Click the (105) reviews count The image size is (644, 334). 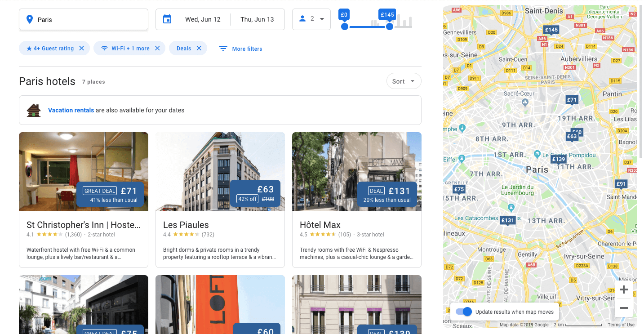click(345, 235)
